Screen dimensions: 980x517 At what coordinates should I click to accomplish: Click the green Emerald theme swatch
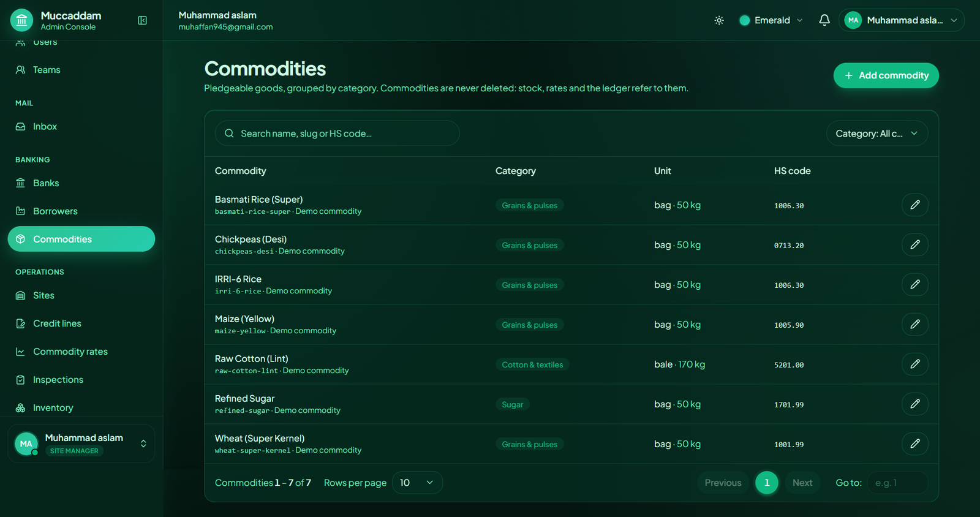coord(745,20)
